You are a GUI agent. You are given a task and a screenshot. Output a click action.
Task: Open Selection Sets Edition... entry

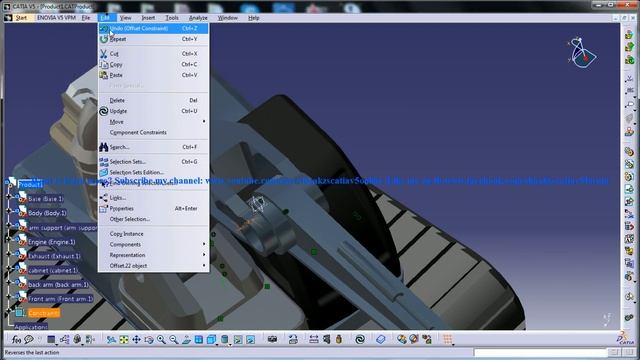coord(153,172)
